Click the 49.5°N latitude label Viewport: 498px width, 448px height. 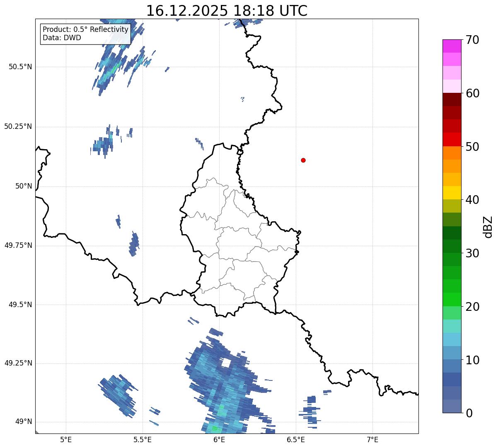coord(20,305)
